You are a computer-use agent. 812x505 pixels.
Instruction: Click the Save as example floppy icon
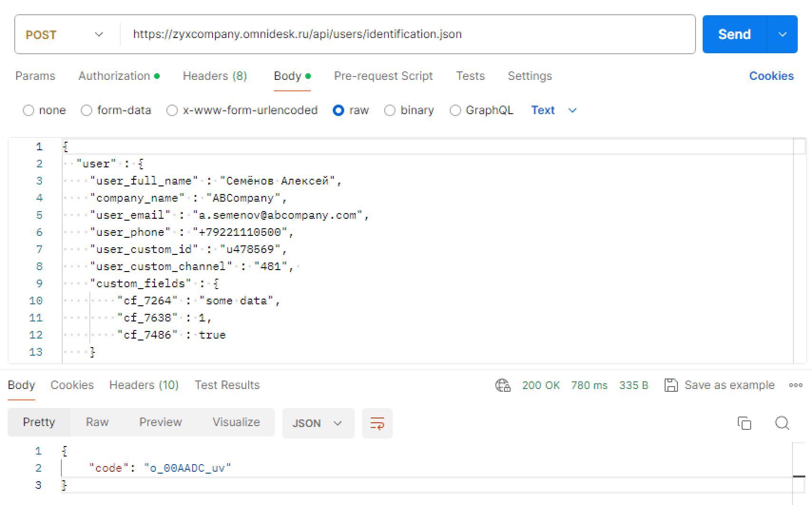(671, 385)
